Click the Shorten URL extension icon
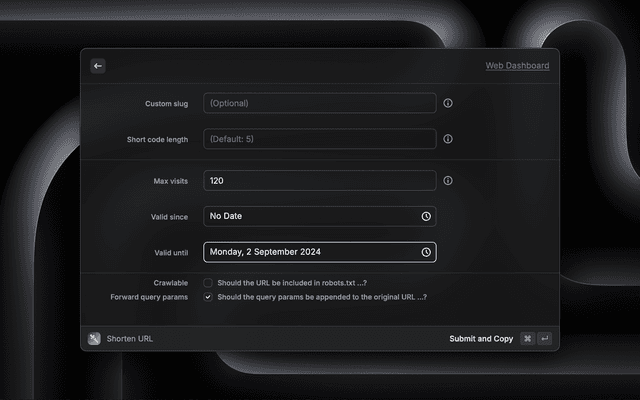Image resolution: width=640 pixels, height=400 pixels. [x=94, y=339]
